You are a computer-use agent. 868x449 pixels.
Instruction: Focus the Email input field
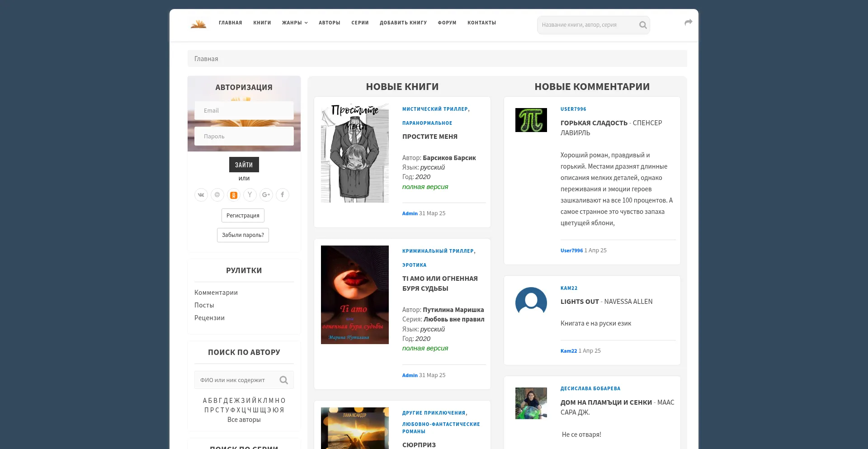pos(244,111)
